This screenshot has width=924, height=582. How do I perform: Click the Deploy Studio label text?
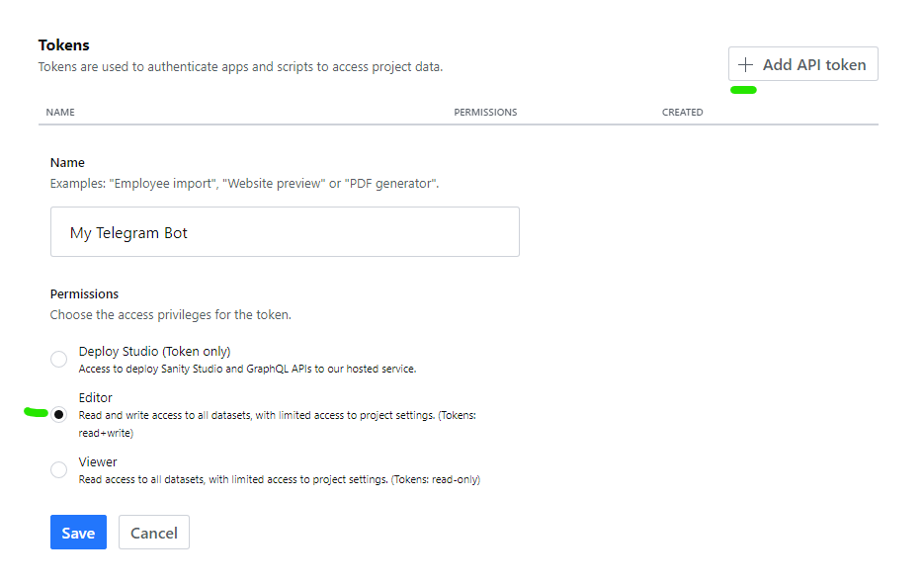154,351
